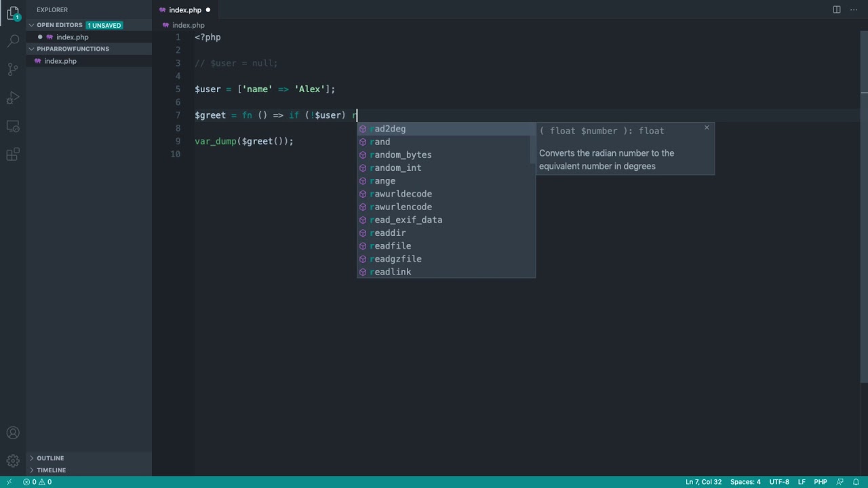Click the editor vertical scrollbar
The image size is (868, 488).
click(x=864, y=207)
